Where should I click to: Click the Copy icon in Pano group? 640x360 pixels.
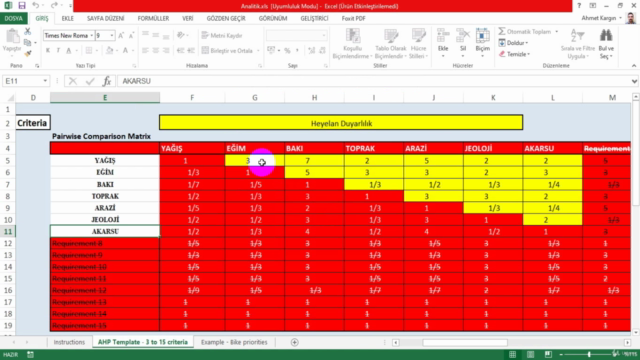coord(27,42)
